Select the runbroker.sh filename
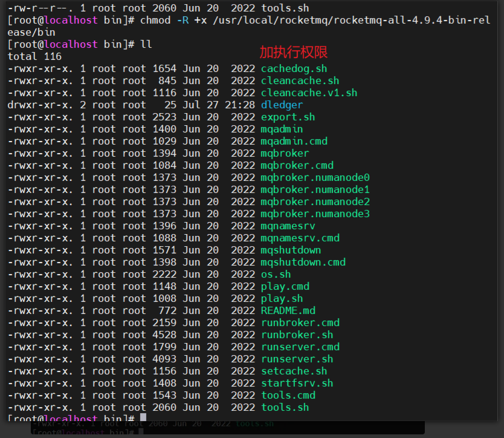 (x=297, y=335)
